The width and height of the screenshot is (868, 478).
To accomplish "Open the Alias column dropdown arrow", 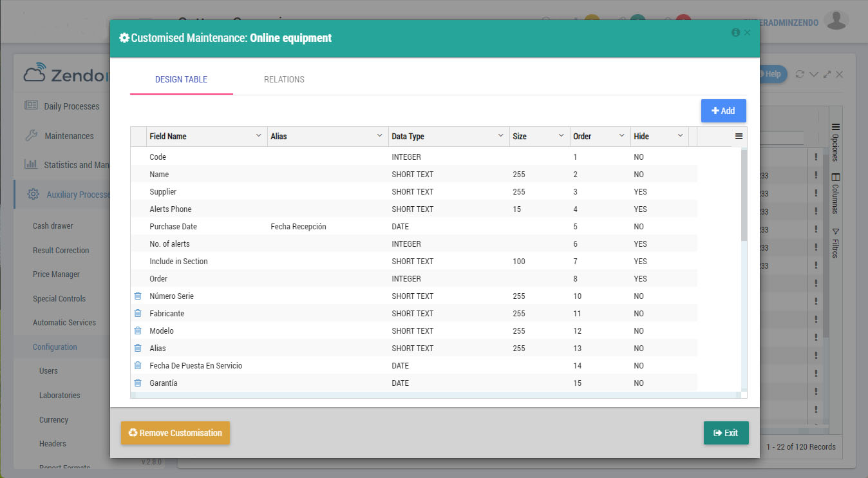I will click(x=380, y=136).
